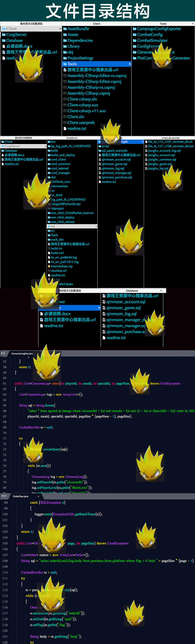This screenshot has width=195, height=644.
Task: Switch to ConsumeLogDao.java tab
Action: point(22,353)
